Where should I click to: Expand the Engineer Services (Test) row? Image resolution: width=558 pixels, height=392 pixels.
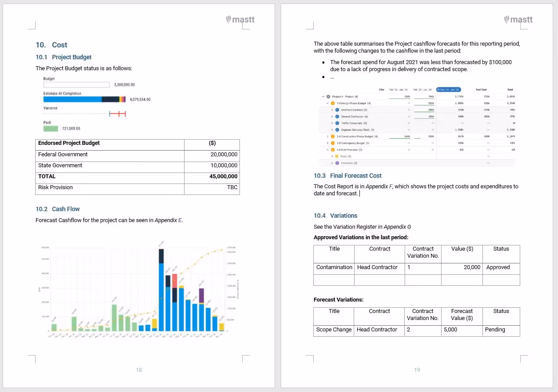332,130
